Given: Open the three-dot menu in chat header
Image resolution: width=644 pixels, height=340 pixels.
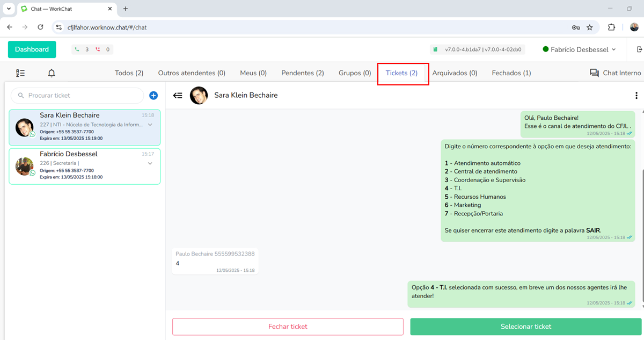Looking at the screenshot, I should (x=636, y=96).
